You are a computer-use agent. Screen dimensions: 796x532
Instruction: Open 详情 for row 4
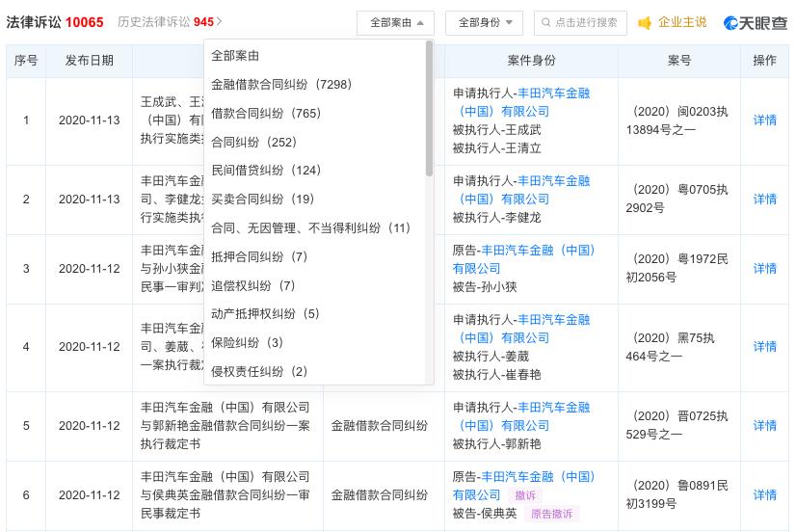[x=764, y=347]
